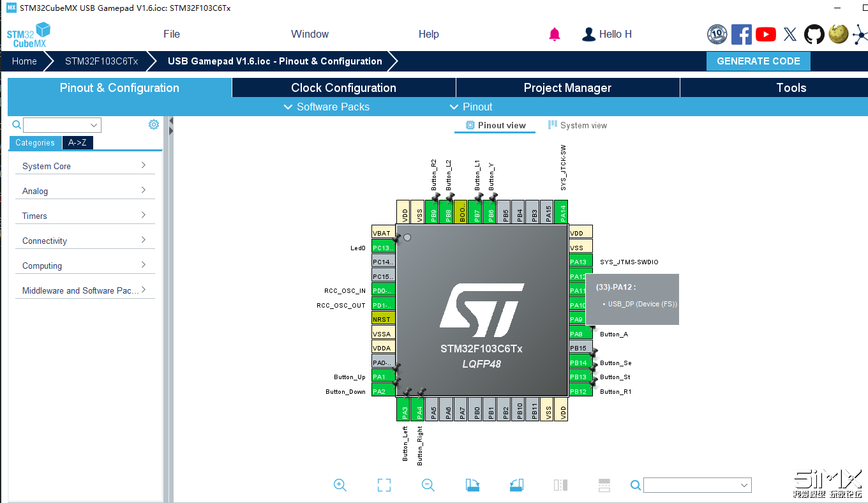Open the File menu

click(x=172, y=34)
